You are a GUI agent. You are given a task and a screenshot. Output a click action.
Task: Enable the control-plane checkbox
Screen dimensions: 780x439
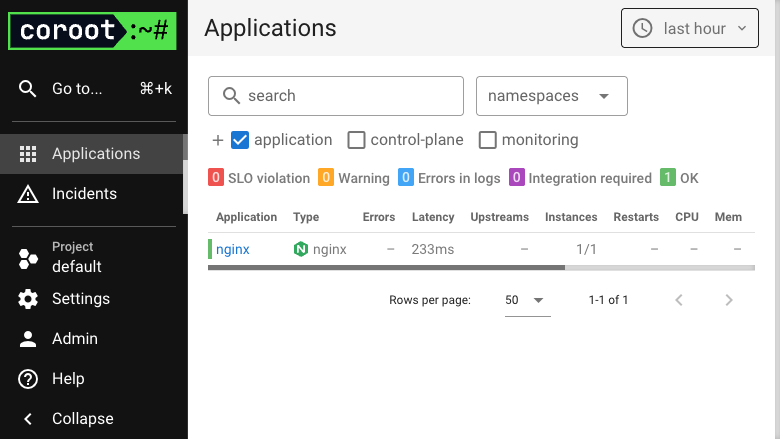click(x=356, y=140)
